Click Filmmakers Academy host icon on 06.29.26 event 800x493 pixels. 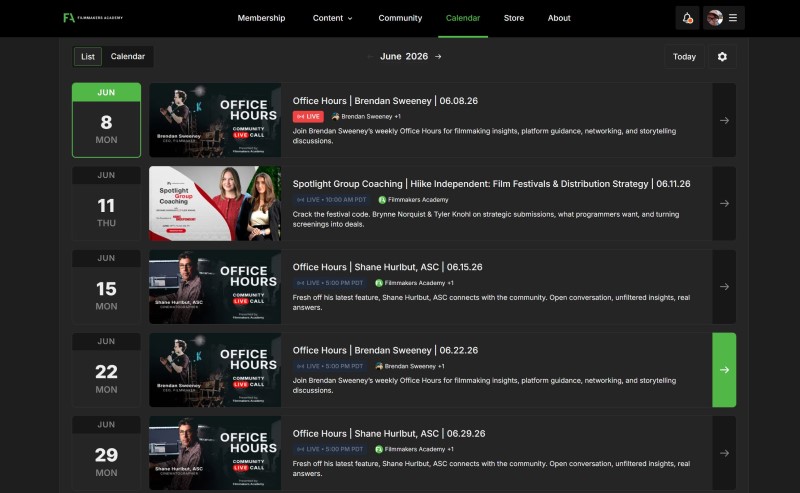(379, 449)
